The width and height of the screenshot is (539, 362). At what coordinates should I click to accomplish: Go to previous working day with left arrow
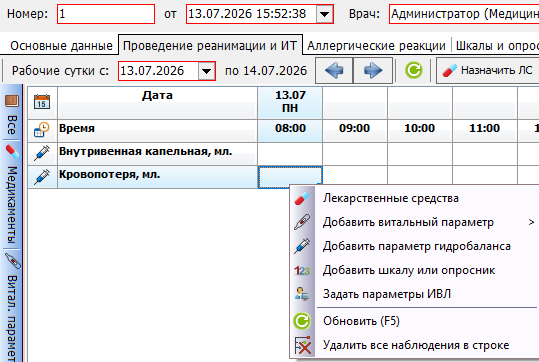pos(334,71)
